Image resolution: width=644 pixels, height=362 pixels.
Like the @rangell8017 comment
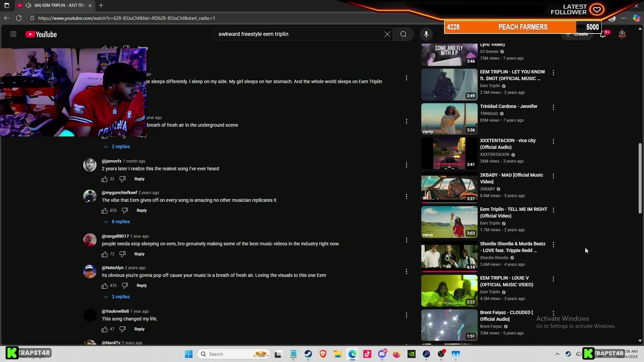tap(105, 254)
